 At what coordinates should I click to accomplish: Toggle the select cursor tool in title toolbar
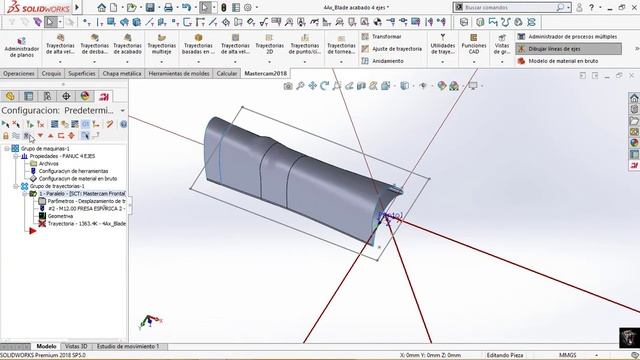(x=205, y=7)
